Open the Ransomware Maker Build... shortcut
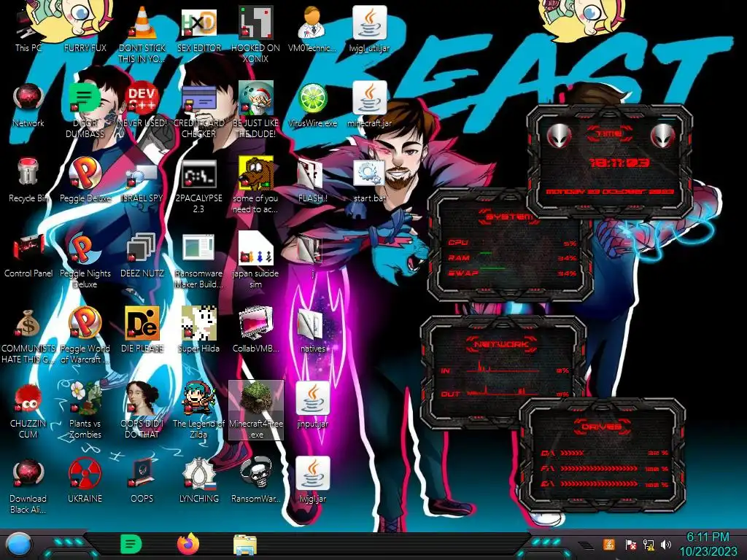 coord(198,260)
